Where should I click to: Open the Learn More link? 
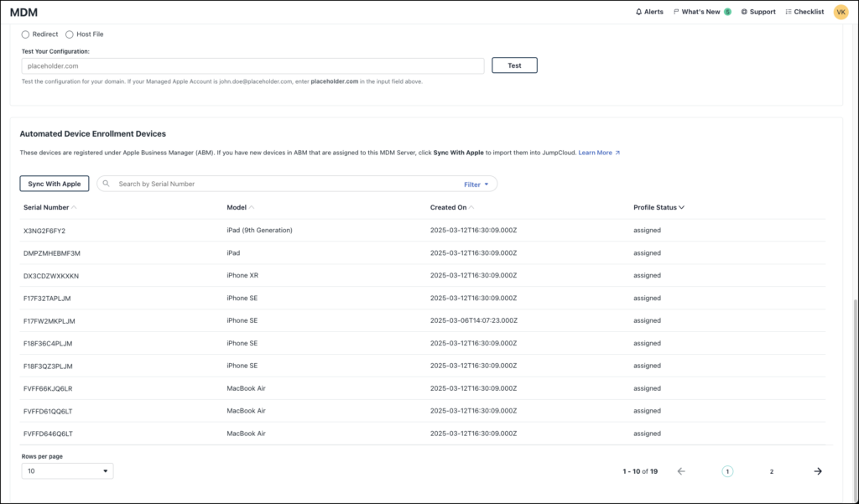point(599,153)
